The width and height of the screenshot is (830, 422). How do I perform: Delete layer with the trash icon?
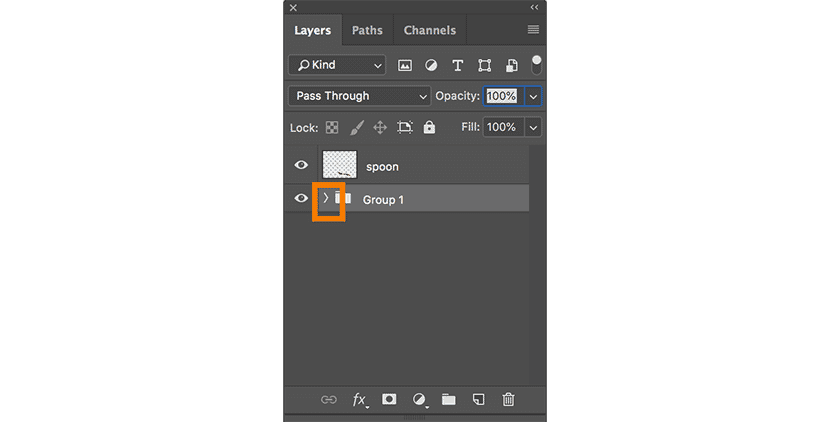pos(508,399)
